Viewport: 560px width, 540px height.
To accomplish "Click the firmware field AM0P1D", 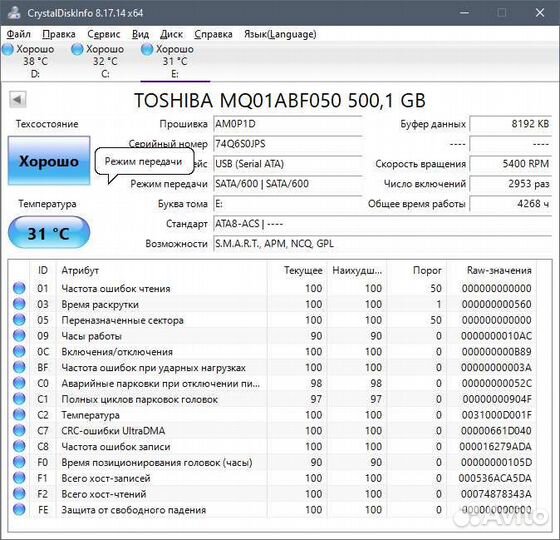I will 288,124.
